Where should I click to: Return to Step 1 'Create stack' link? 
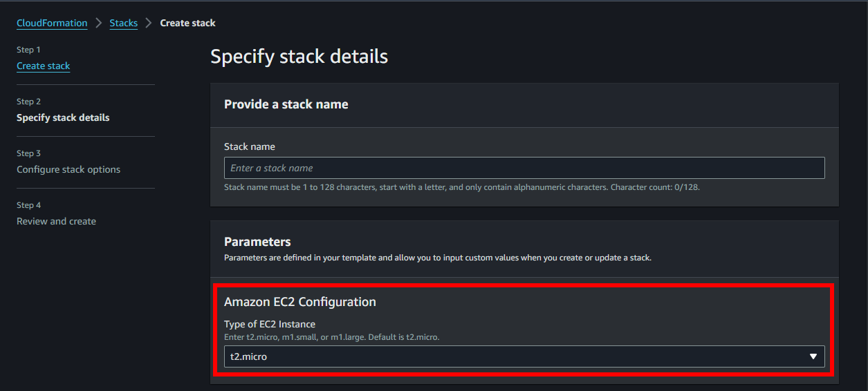pyautogui.click(x=44, y=66)
